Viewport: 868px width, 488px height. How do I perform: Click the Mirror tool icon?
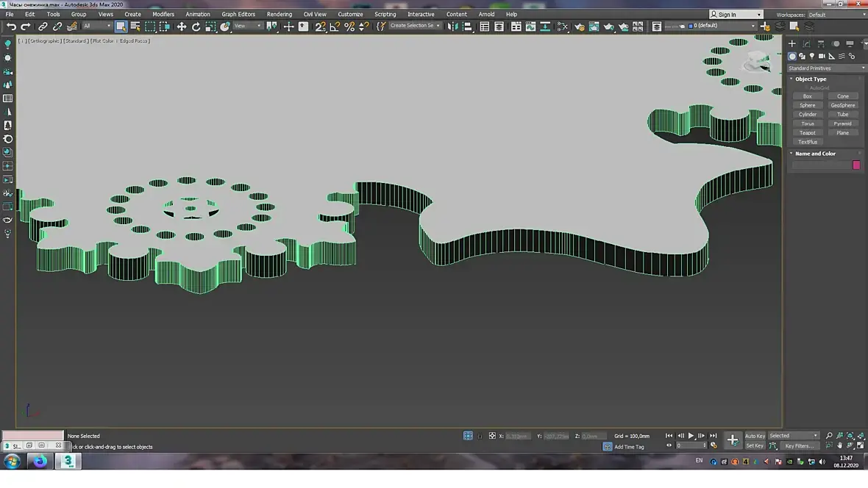(453, 26)
